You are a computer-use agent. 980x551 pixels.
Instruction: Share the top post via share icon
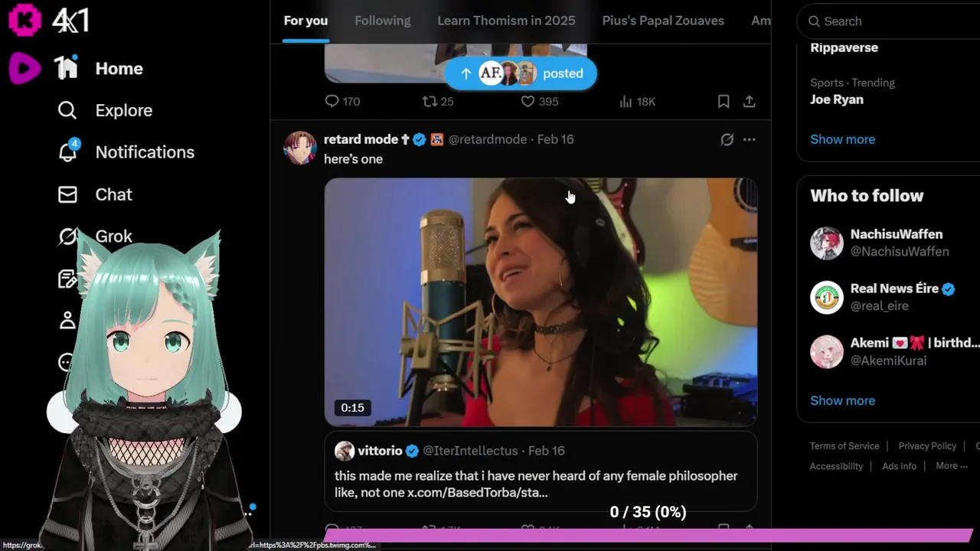(x=750, y=101)
